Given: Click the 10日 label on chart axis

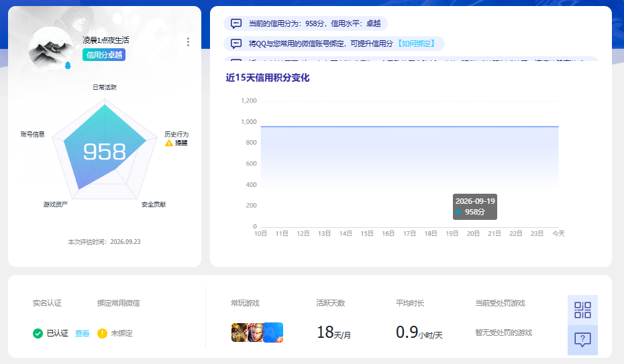Looking at the screenshot, I should tap(260, 234).
